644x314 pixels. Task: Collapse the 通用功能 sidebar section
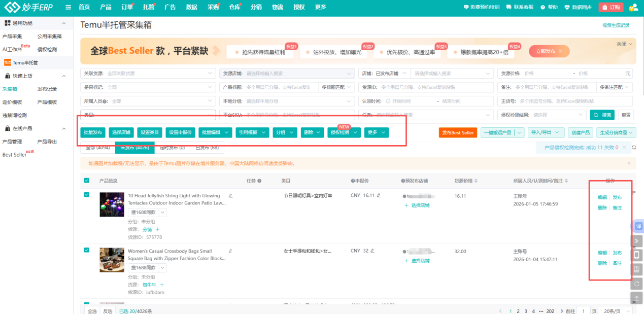tap(64, 23)
